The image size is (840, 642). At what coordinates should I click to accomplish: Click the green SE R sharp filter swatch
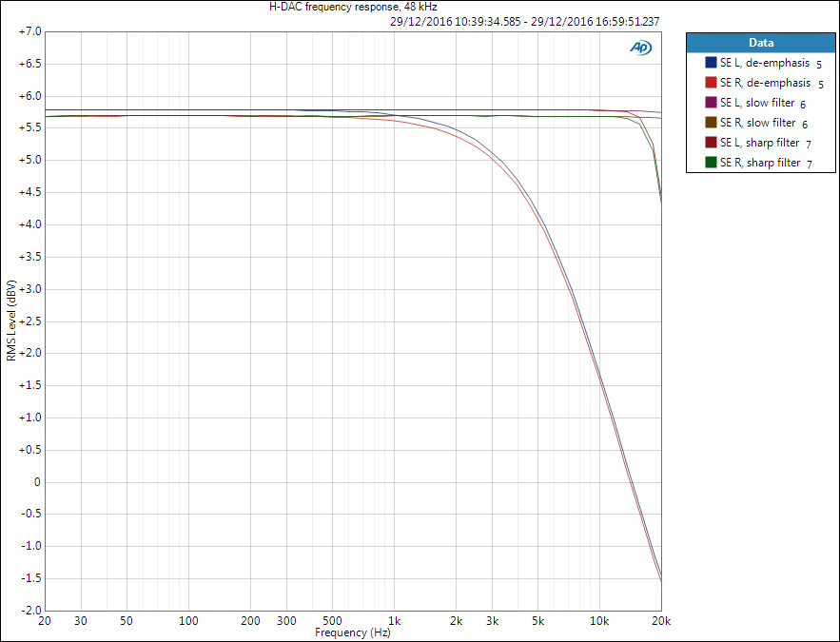[711, 163]
